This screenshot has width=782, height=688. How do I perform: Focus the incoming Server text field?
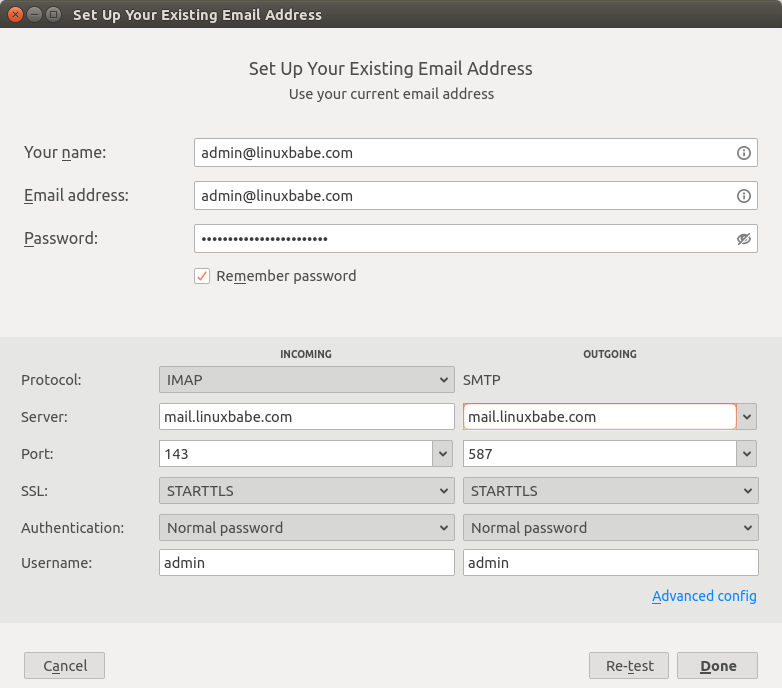[307, 417]
